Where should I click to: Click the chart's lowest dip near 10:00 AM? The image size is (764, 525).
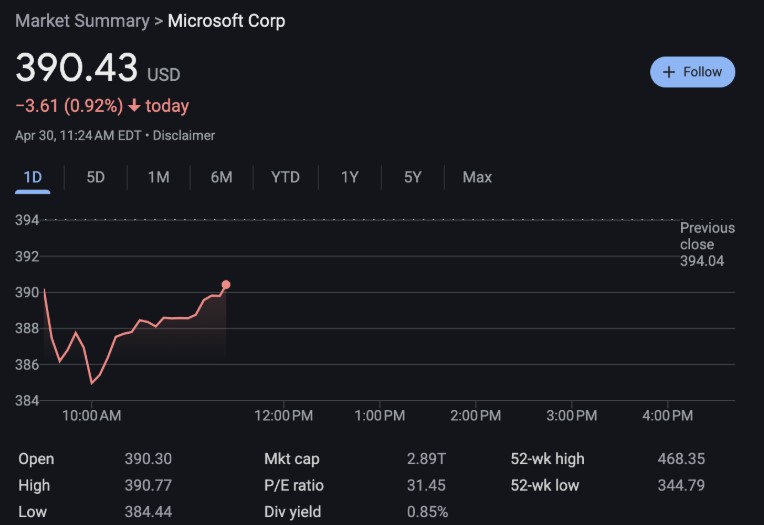point(92,382)
